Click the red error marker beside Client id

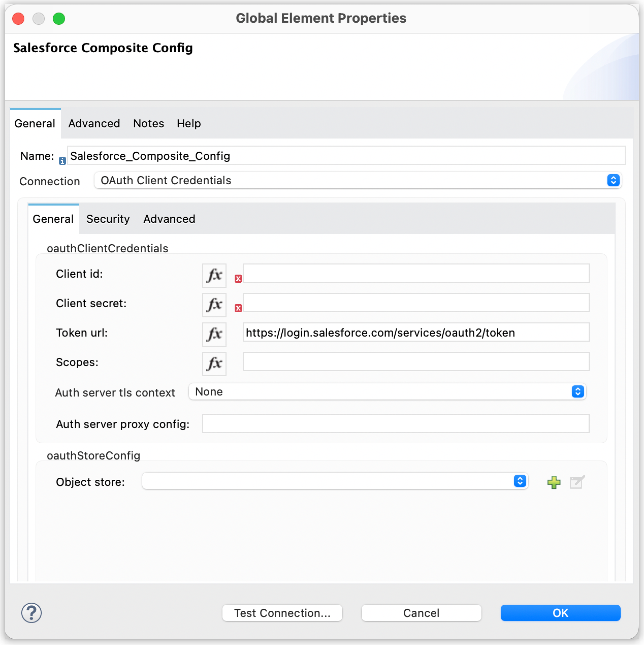238,279
